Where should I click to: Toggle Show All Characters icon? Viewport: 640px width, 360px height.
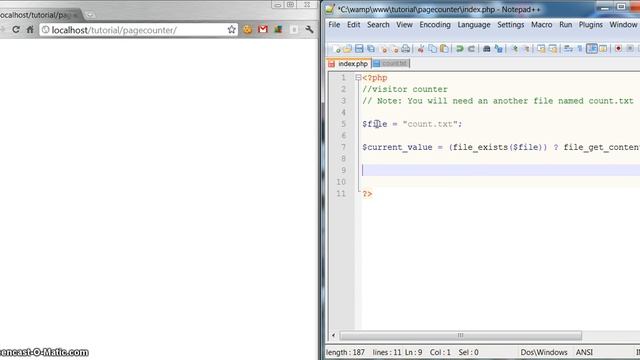tap(580, 49)
